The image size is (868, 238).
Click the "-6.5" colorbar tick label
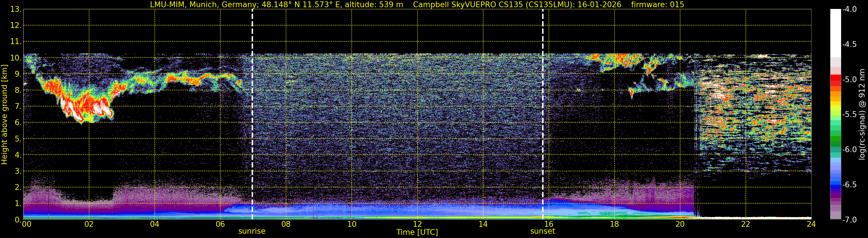[x=850, y=185]
